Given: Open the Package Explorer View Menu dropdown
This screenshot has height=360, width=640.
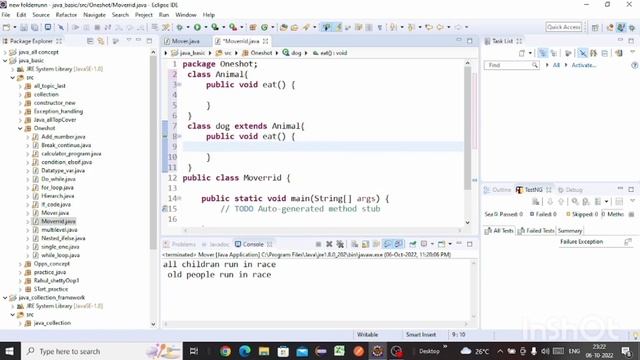Looking at the screenshot, I should tap(129, 40).
